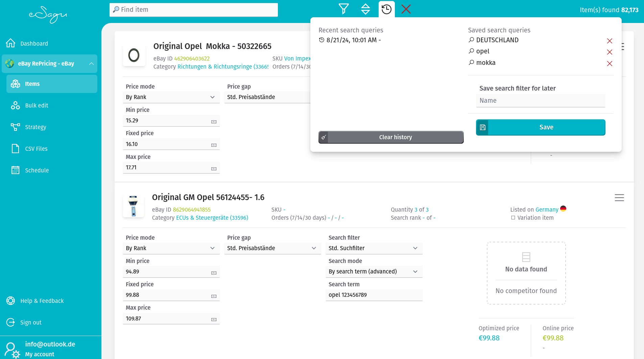Open Price gap dropdown for GM Opel 56124455
Viewport: 644px width, 359px height.
pyautogui.click(x=272, y=248)
